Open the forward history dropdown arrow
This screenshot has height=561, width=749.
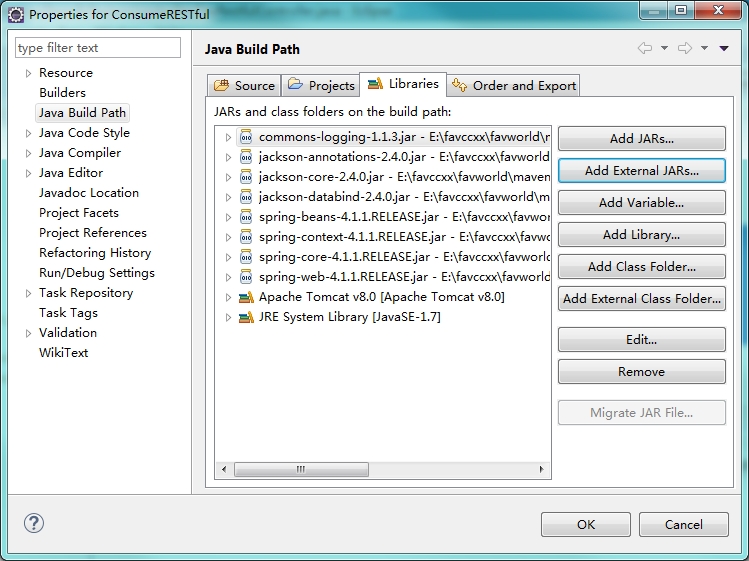pyautogui.click(x=704, y=48)
